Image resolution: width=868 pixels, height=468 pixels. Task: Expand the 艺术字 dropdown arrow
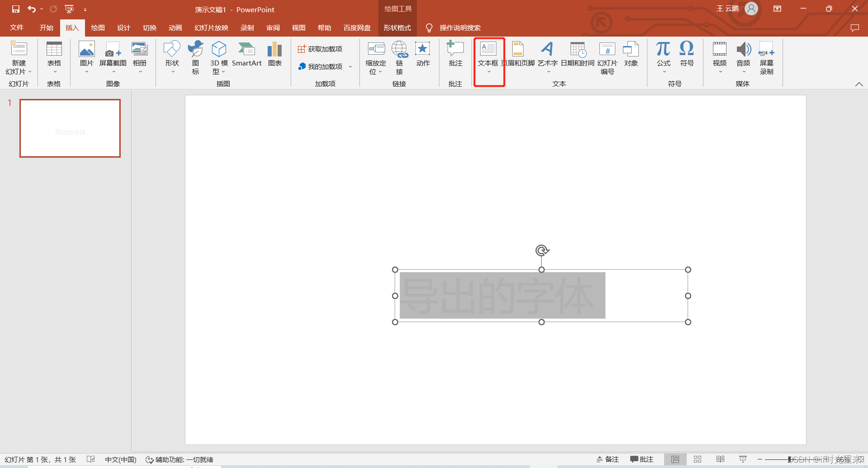(548, 72)
